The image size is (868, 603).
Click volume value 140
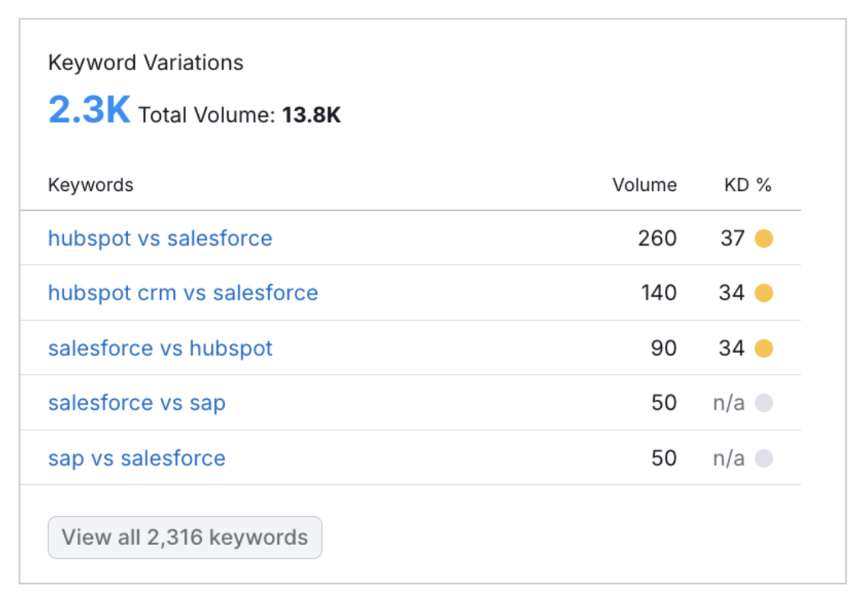(658, 293)
